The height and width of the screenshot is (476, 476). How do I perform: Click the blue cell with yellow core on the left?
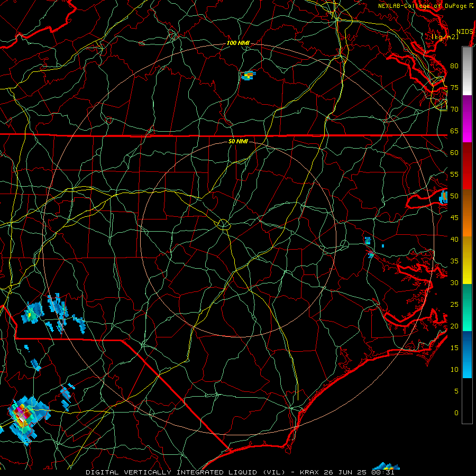point(32,313)
